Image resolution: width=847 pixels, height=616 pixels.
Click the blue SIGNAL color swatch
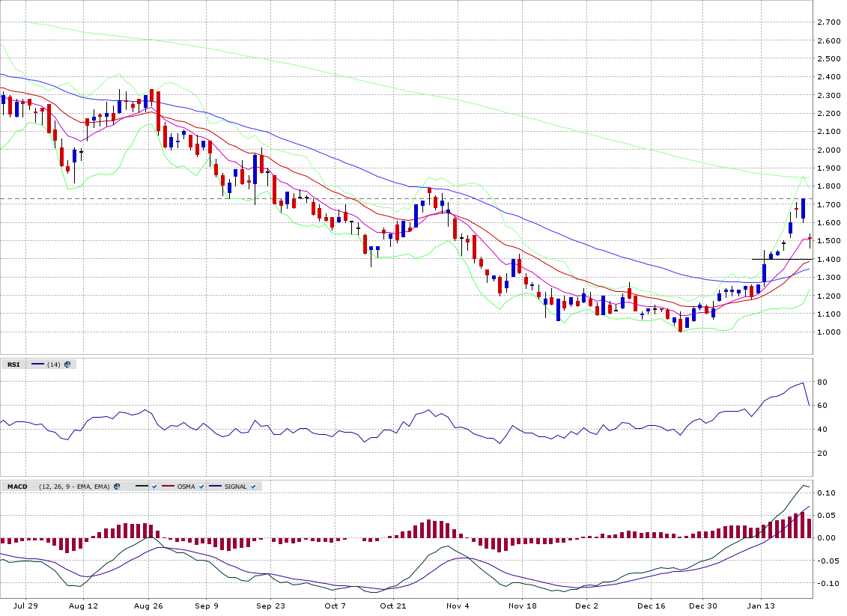[x=213, y=487]
